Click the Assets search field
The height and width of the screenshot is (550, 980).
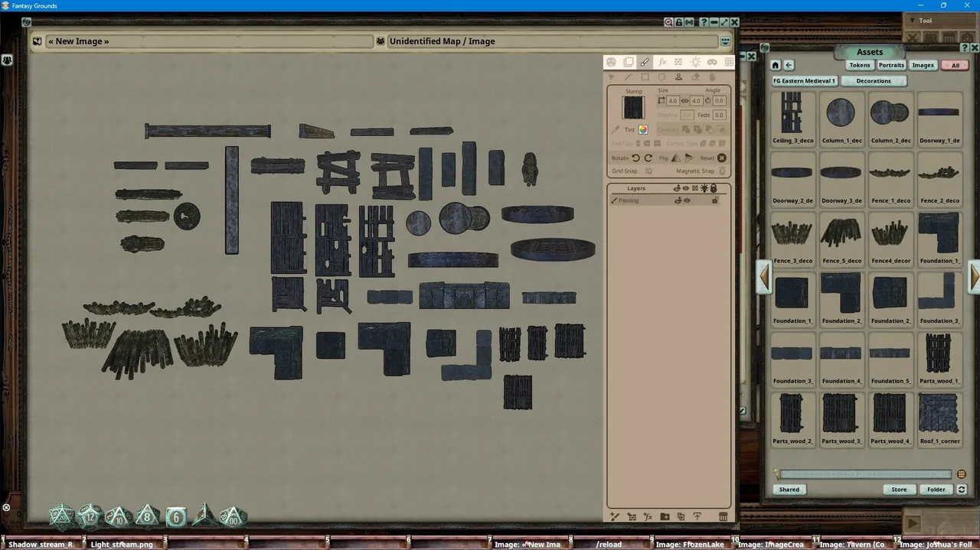point(865,474)
